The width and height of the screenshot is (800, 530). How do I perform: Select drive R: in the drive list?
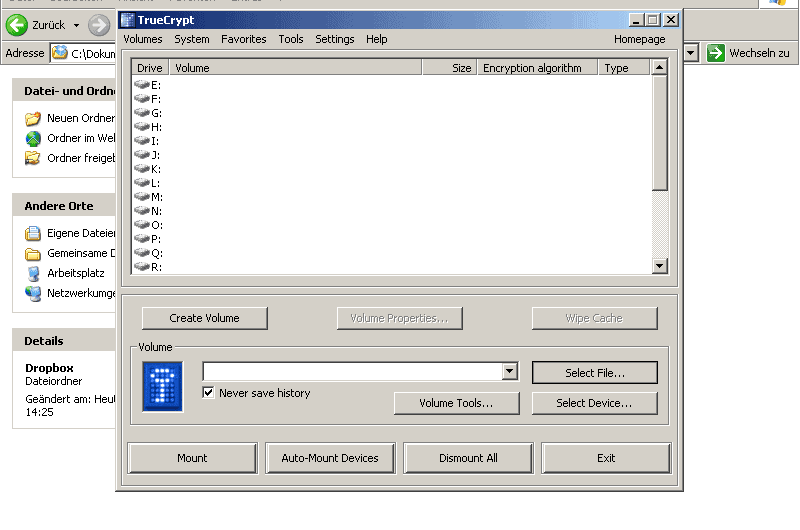coord(148,267)
